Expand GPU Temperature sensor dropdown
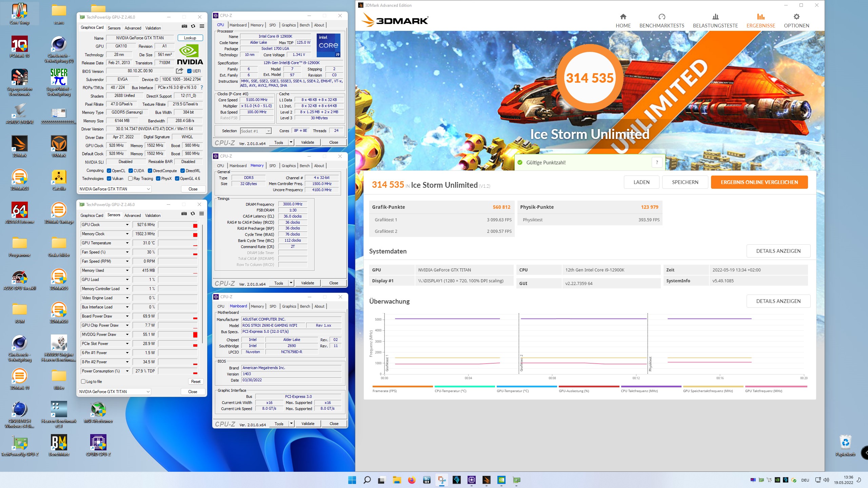The width and height of the screenshot is (868, 488). click(x=127, y=243)
